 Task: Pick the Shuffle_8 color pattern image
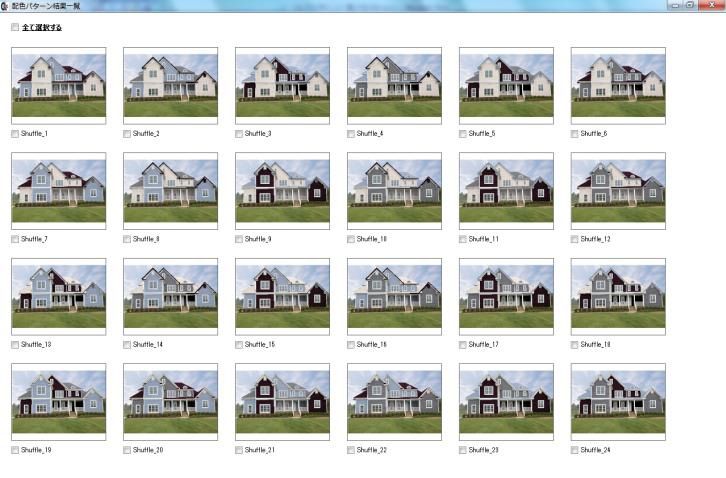pyautogui.click(x=170, y=191)
